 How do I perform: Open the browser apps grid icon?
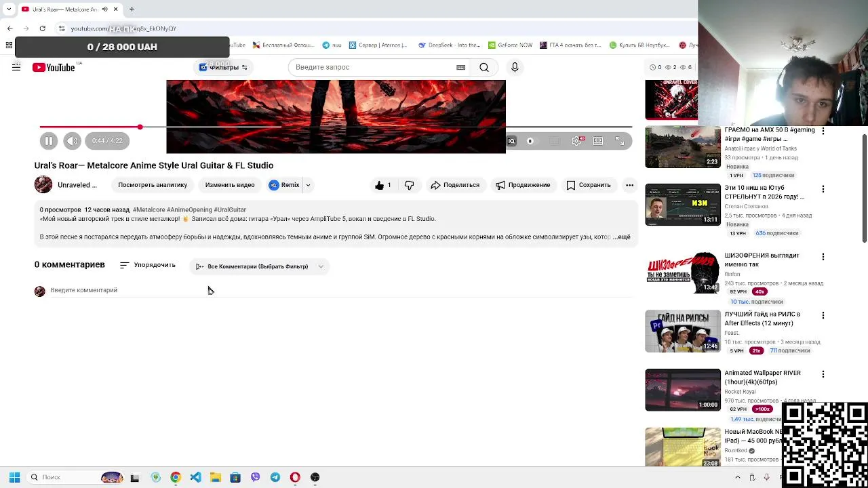click(9, 45)
